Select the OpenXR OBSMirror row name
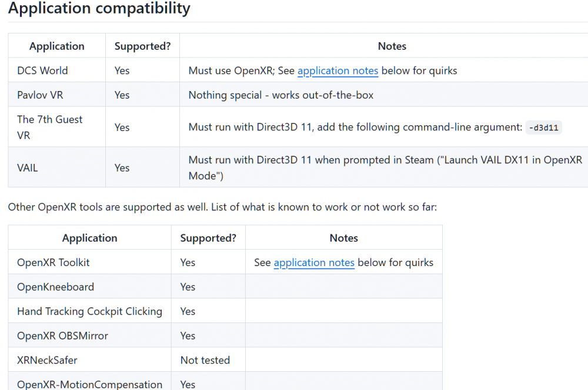Screen dimensions: 588x390 click(x=62, y=336)
